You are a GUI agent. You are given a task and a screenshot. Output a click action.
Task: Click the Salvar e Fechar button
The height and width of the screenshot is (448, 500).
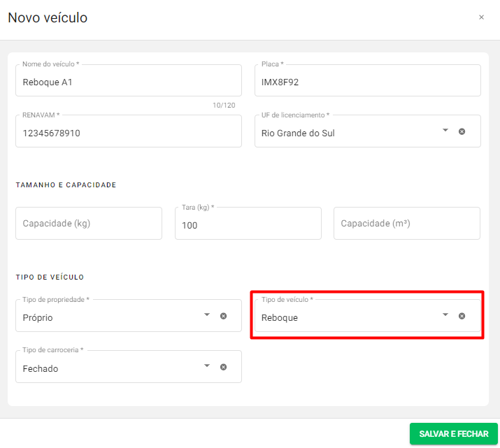pos(453,434)
